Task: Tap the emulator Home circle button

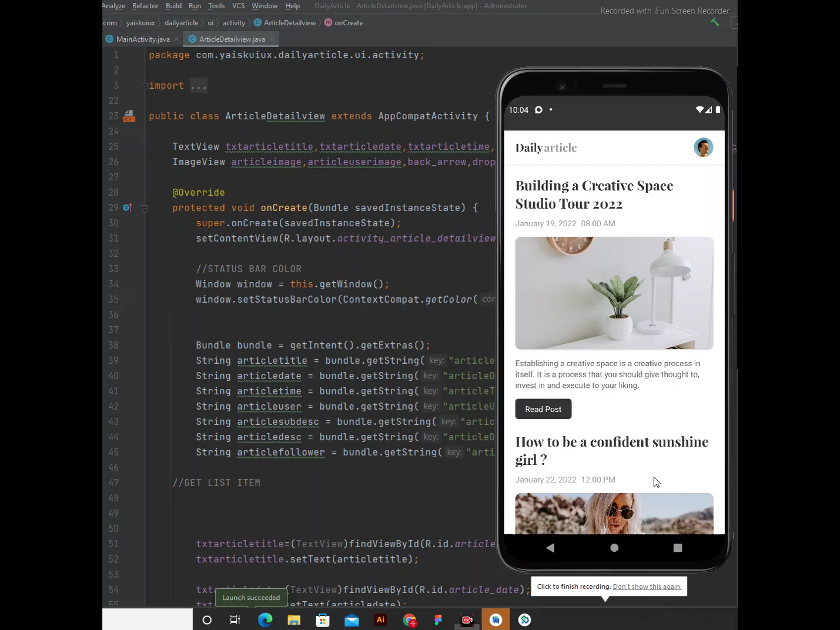Action: (x=614, y=548)
